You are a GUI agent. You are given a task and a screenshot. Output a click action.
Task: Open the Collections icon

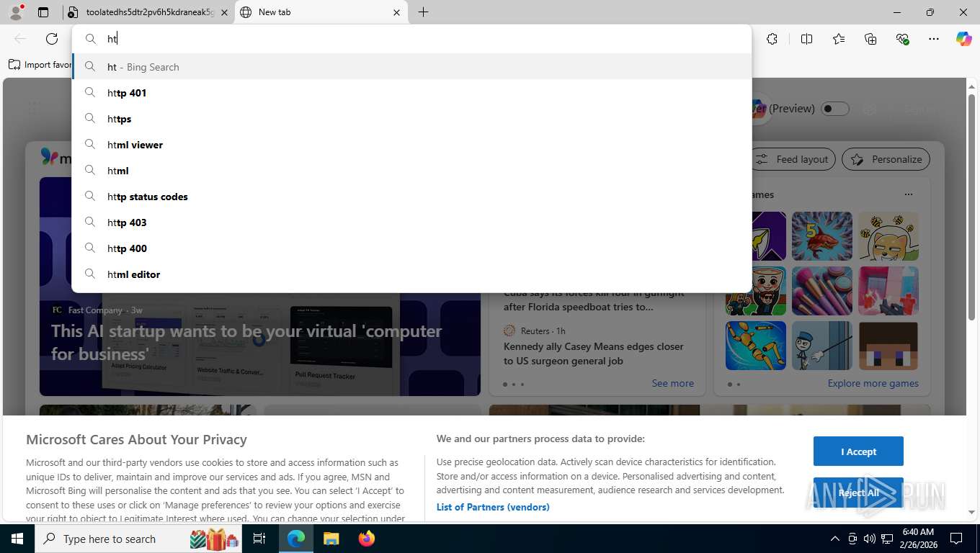tap(870, 39)
